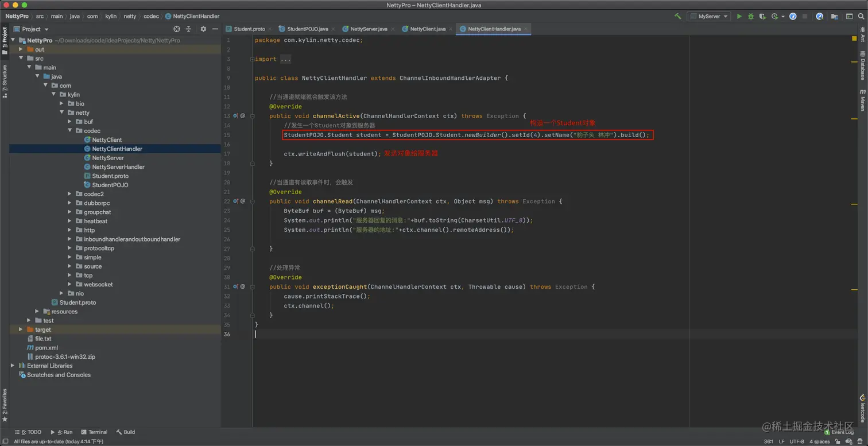Viewport: 868px width, 446px height.
Task: Open the MyServer run configuration dropdown
Action: pos(709,17)
